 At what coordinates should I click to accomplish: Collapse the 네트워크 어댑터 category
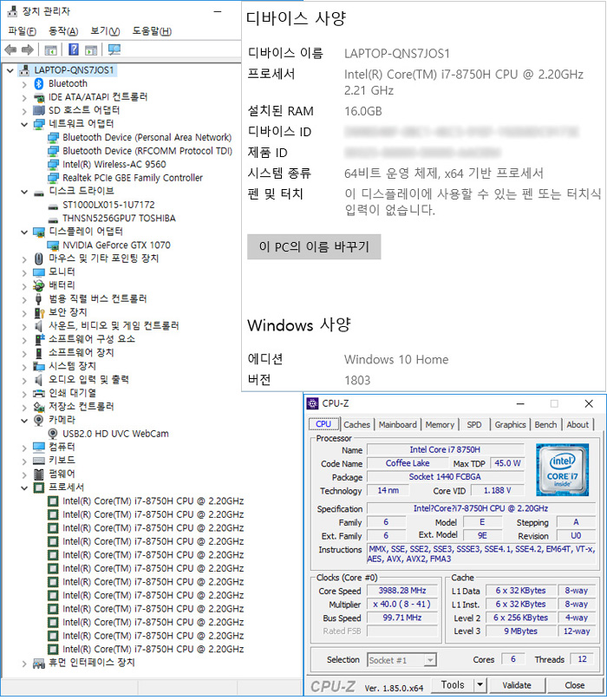[24, 124]
